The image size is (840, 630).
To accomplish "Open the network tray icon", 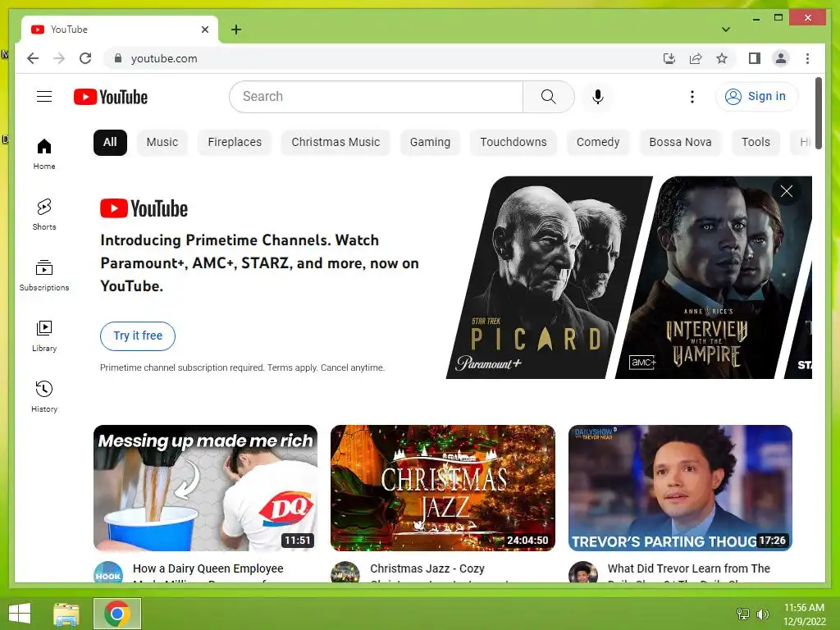I will 743,614.
